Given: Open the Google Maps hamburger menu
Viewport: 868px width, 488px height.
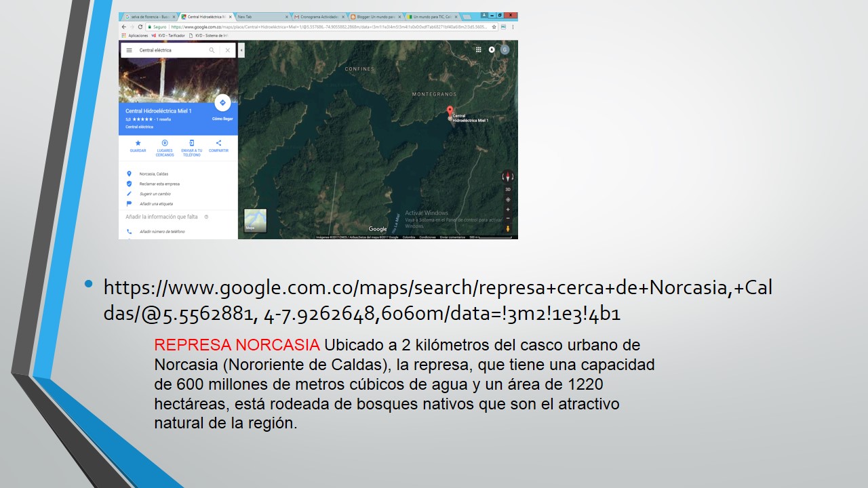Looking at the screenshot, I should click(x=129, y=50).
